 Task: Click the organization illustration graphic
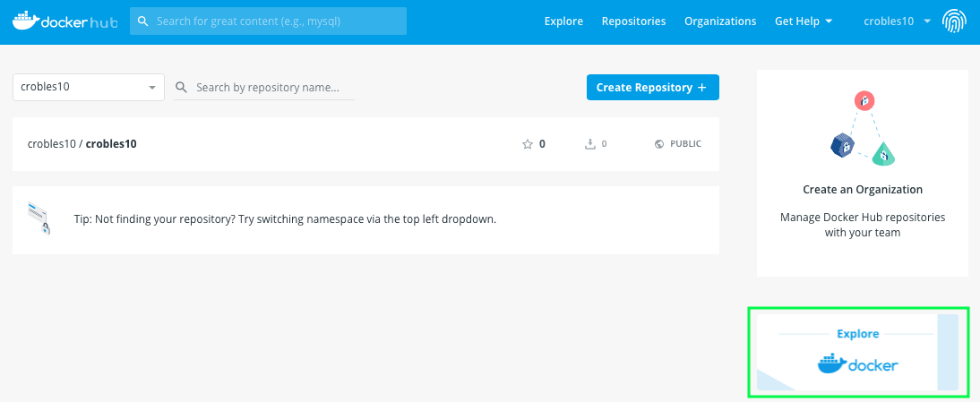pyautogui.click(x=863, y=129)
